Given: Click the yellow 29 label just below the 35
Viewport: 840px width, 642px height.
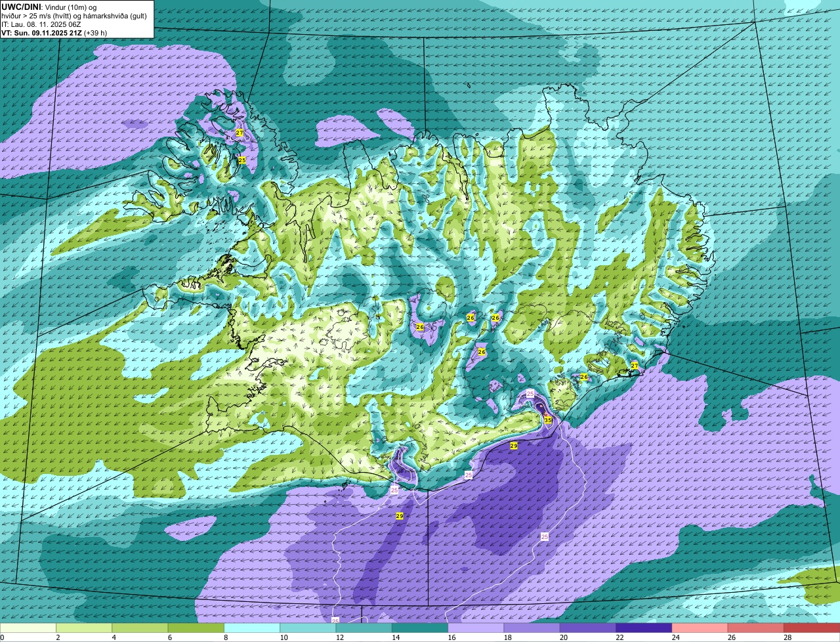Looking at the screenshot, I should coord(514,446).
